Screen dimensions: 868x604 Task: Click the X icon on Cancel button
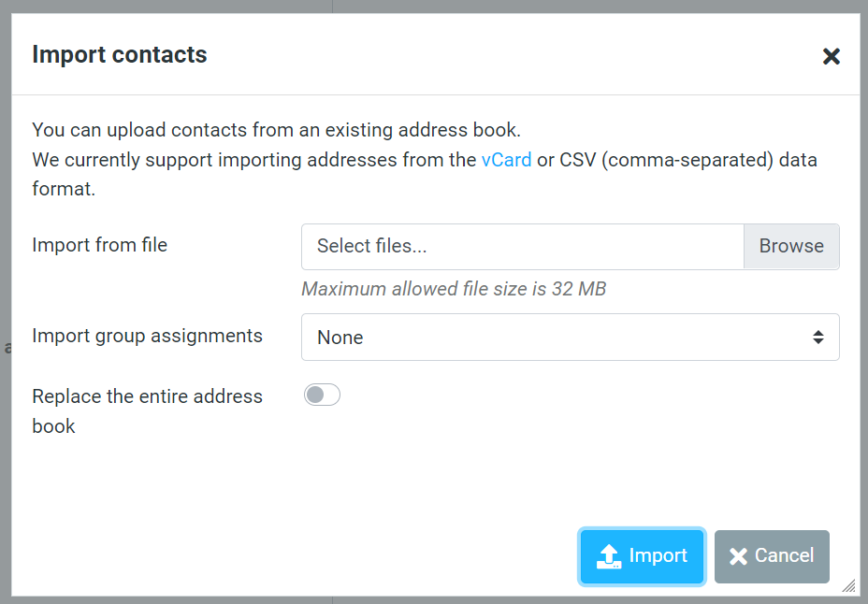(739, 556)
